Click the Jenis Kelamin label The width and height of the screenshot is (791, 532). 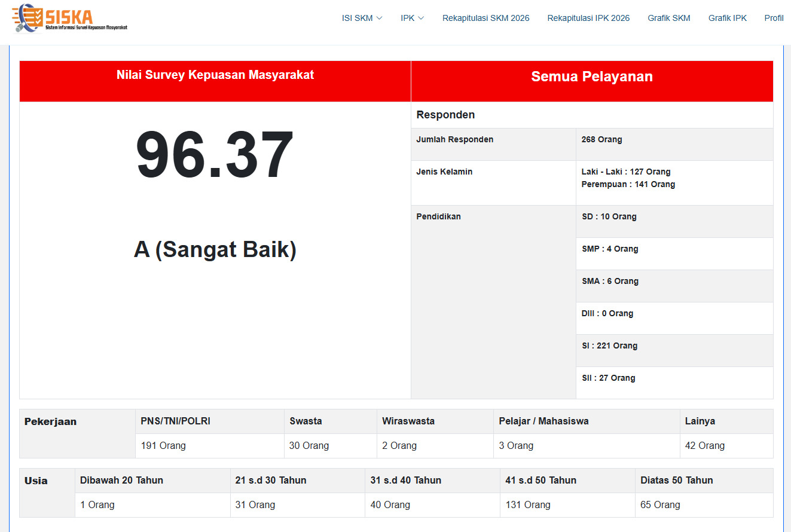point(444,172)
